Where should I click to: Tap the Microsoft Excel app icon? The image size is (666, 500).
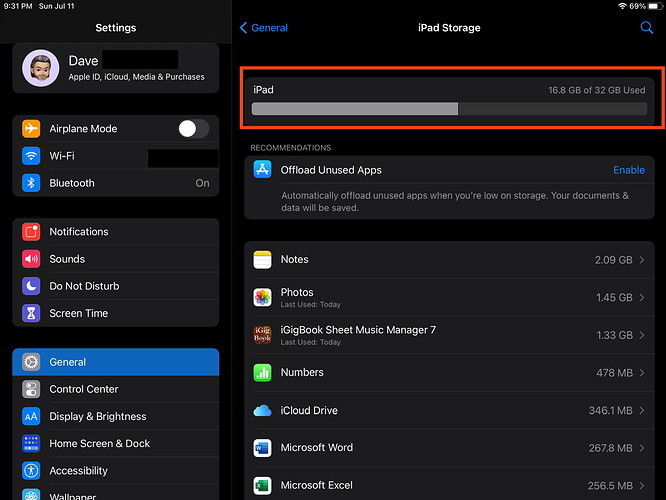pyautogui.click(x=262, y=486)
